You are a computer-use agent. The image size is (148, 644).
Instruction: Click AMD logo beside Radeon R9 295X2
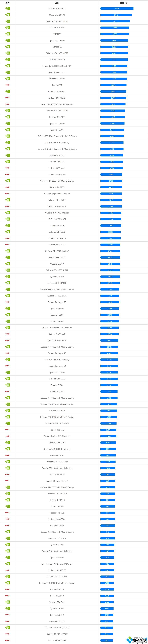[8, 621]
